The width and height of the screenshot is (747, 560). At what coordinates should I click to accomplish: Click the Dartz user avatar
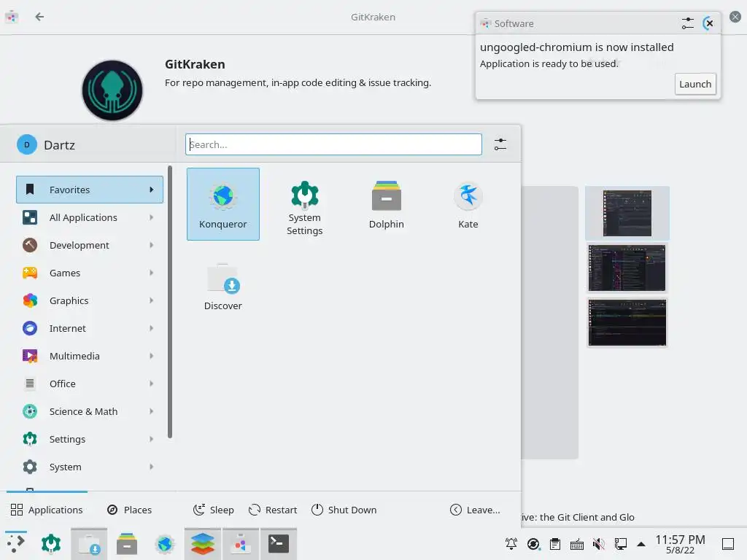pos(27,145)
